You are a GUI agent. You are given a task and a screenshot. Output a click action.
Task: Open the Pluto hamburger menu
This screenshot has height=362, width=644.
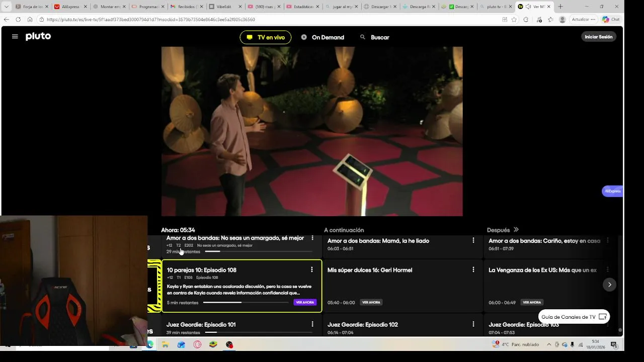point(15,37)
